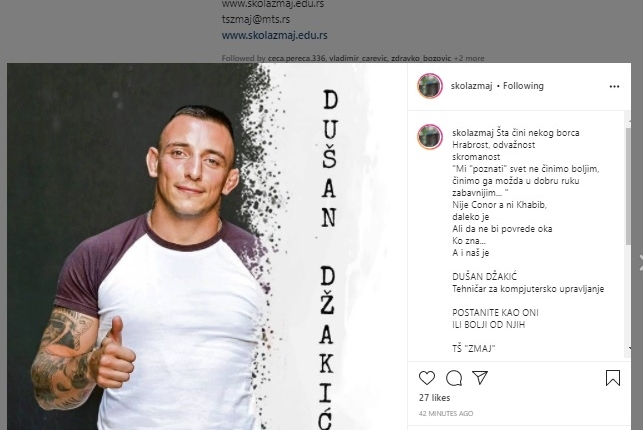Visit www.skolazmaj.edu.rs blue website link
The image size is (643, 430).
pos(274,35)
